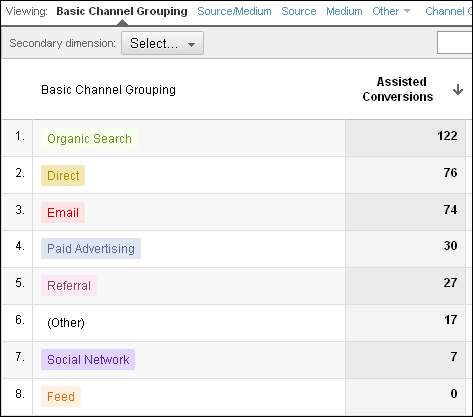
Task: Click the (Other) channel row label
Action: (x=66, y=323)
